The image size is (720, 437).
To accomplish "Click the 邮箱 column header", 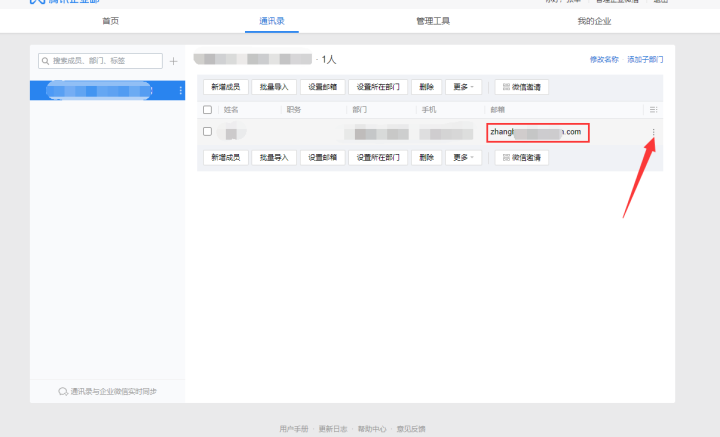I will [x=498, y=110].
